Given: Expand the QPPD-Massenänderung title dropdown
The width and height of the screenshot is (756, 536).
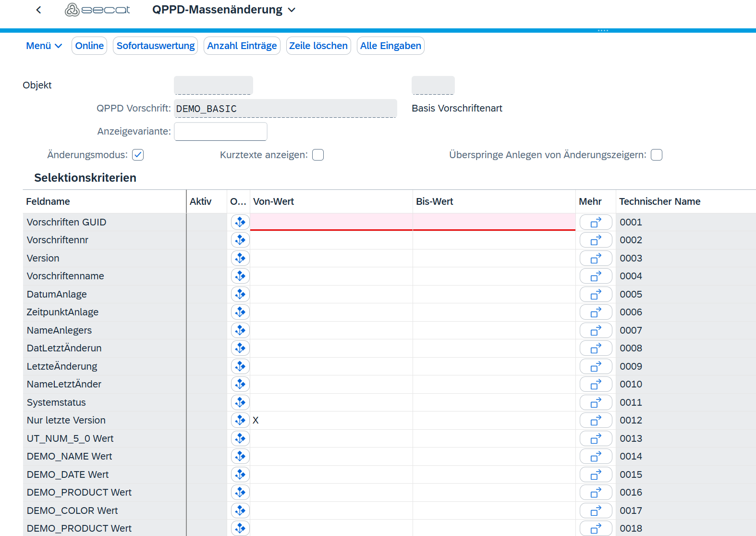Looking at the screenshot, I should [x=292, y=10].
